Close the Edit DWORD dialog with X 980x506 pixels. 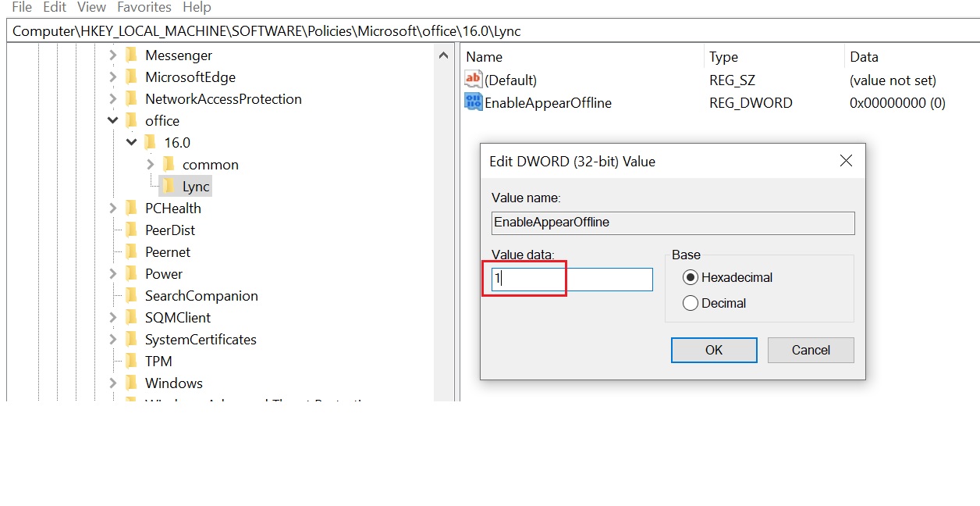click(846, 161)
